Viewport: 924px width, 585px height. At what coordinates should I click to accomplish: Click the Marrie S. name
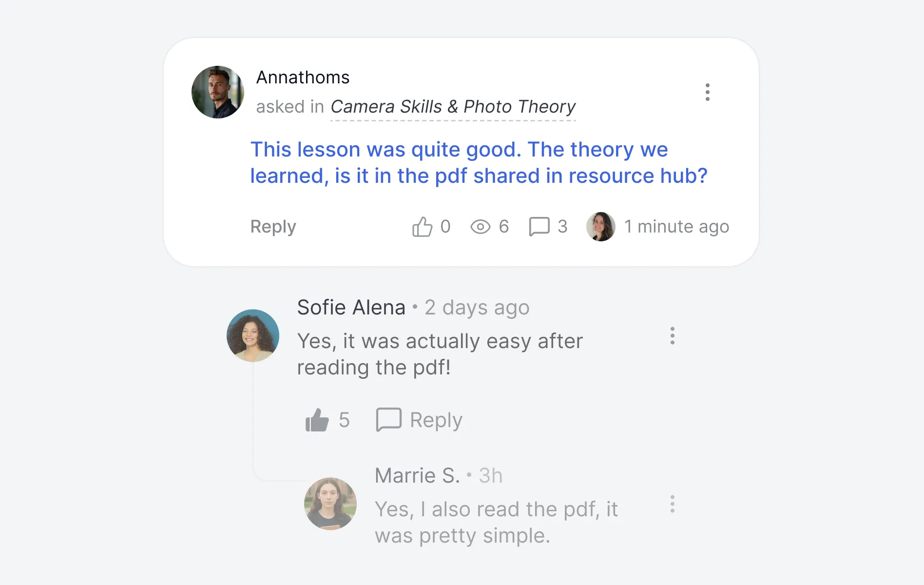[x=417, y=475]
